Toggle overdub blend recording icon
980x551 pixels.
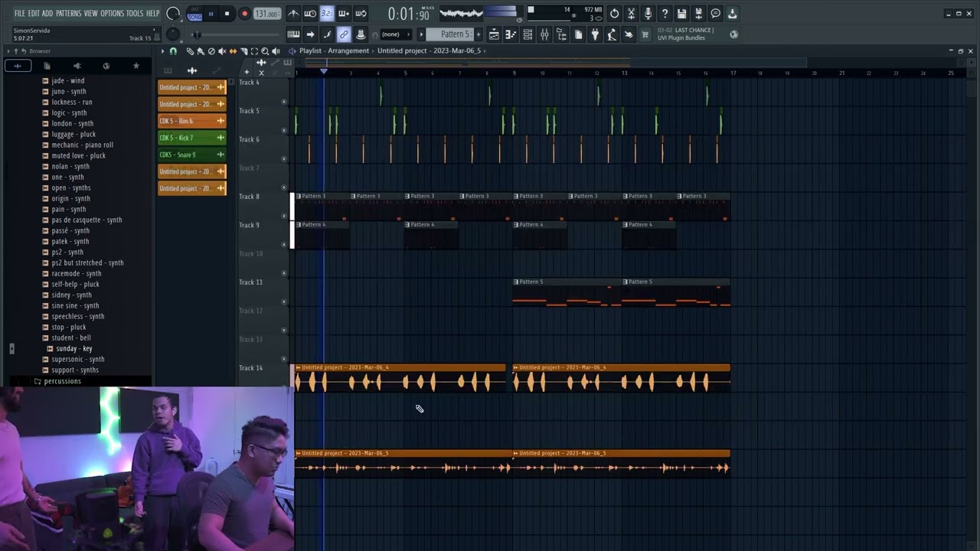[x=344, y=13]
